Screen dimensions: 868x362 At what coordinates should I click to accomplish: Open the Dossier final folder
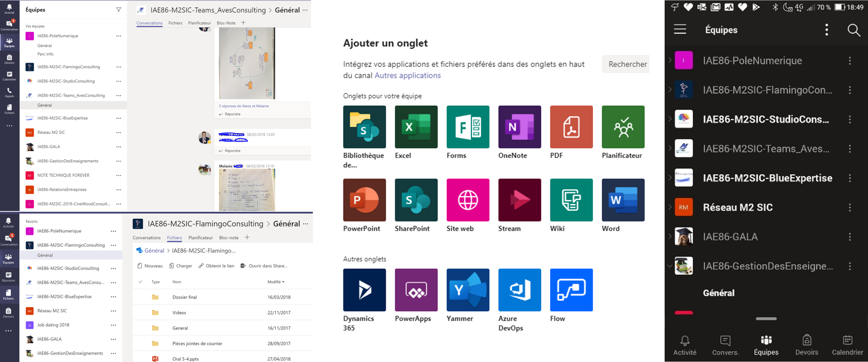tap(185, 297)
